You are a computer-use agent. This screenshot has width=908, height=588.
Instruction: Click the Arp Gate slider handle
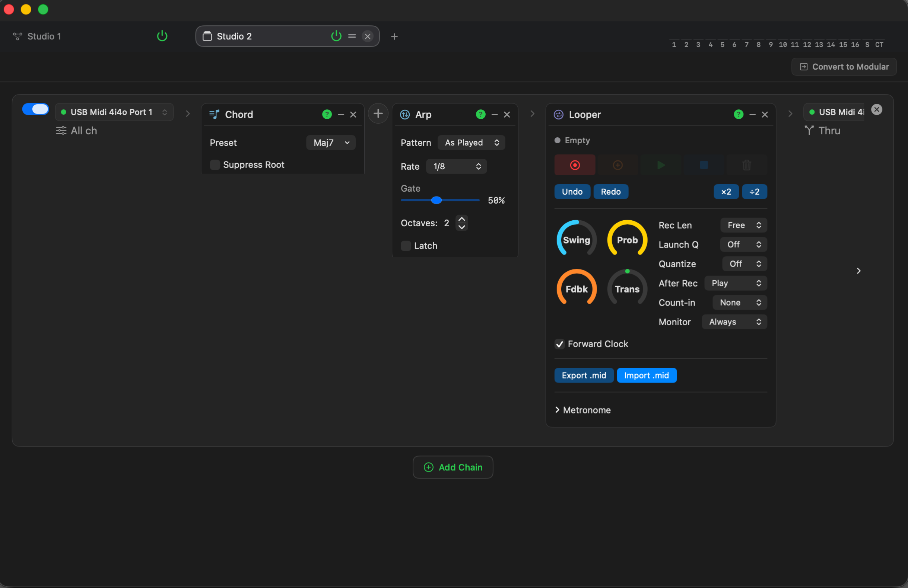coord(436,200)
